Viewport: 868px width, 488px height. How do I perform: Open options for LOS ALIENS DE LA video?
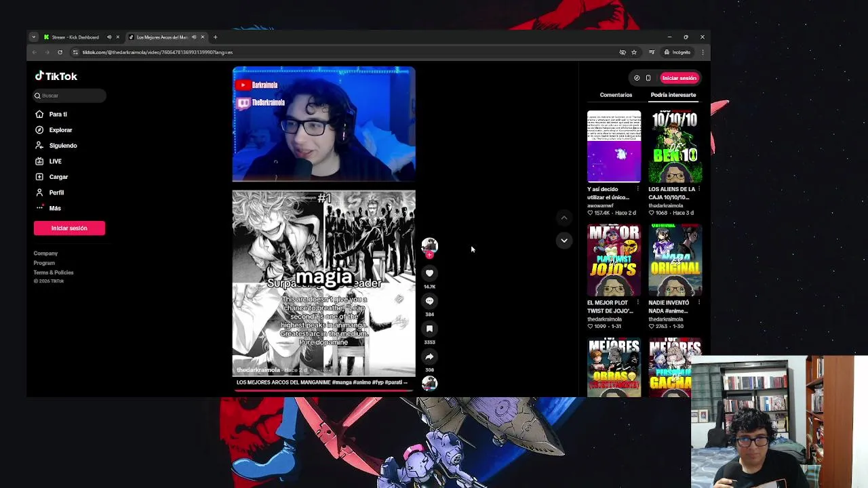[x=699, y=189]
